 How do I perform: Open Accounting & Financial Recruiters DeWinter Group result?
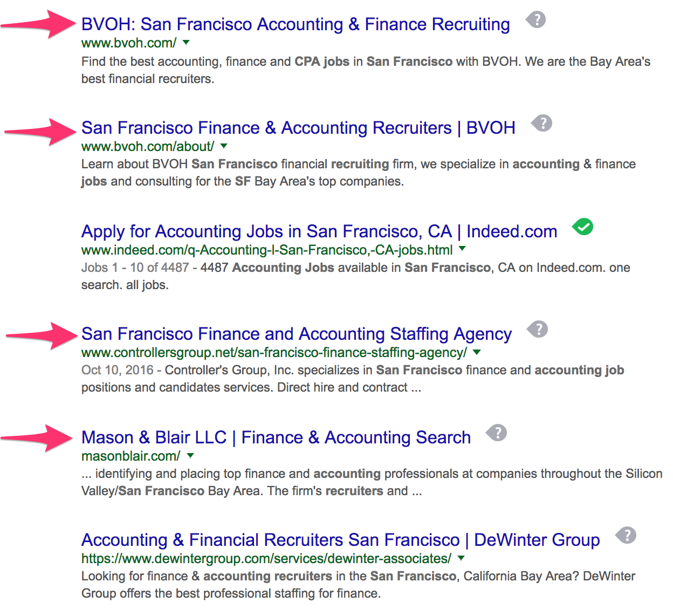(x=341, y=540)
